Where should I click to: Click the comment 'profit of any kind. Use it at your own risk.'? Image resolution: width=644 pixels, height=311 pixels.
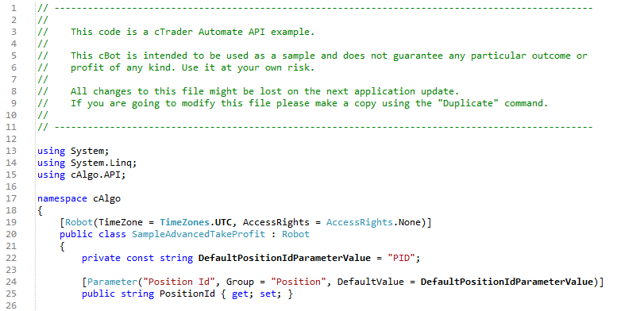coord(192,67)
